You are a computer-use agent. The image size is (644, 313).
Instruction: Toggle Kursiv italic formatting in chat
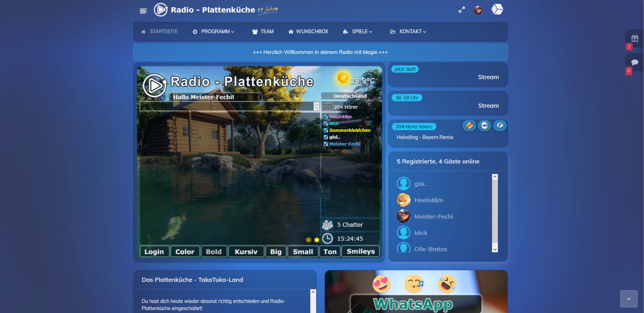coord(246,252)
